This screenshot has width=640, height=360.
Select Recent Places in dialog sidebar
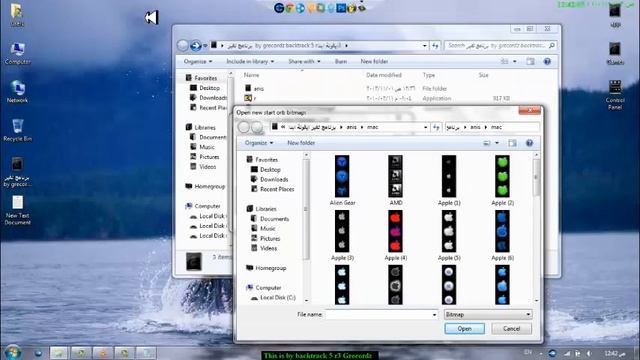click(x=272, y=189)
